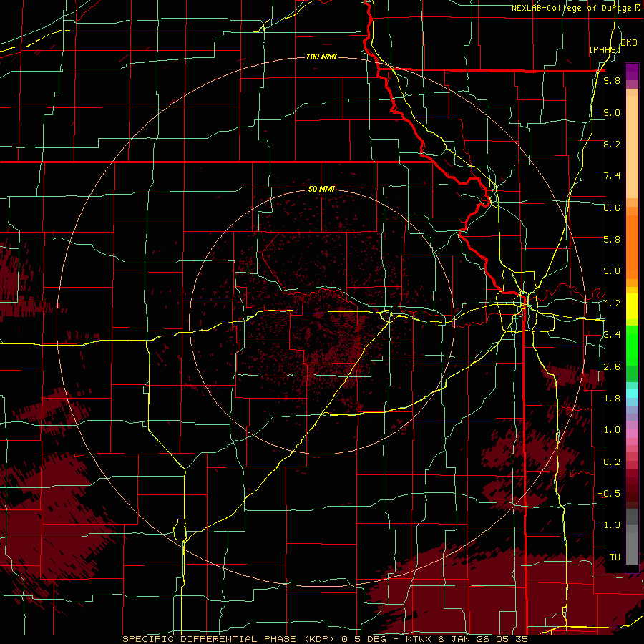Click the 4.2 value on the color scale

pyautogui.click(x=612, y=303)
